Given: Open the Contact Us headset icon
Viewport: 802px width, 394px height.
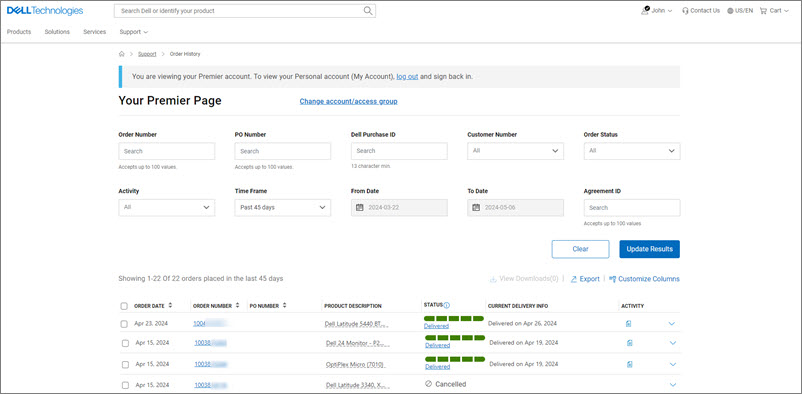Looking at the screenshot, I should [685, 11].
